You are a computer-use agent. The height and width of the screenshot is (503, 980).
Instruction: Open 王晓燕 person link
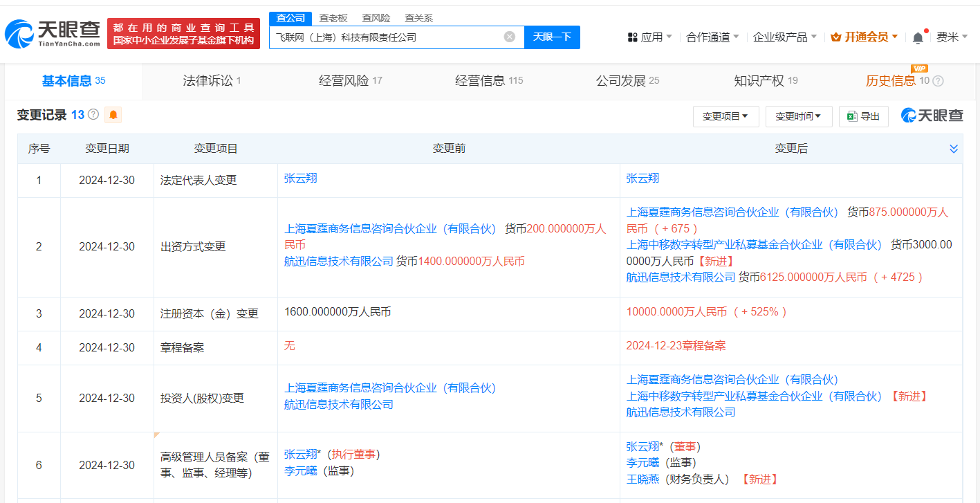click(642, 479)
